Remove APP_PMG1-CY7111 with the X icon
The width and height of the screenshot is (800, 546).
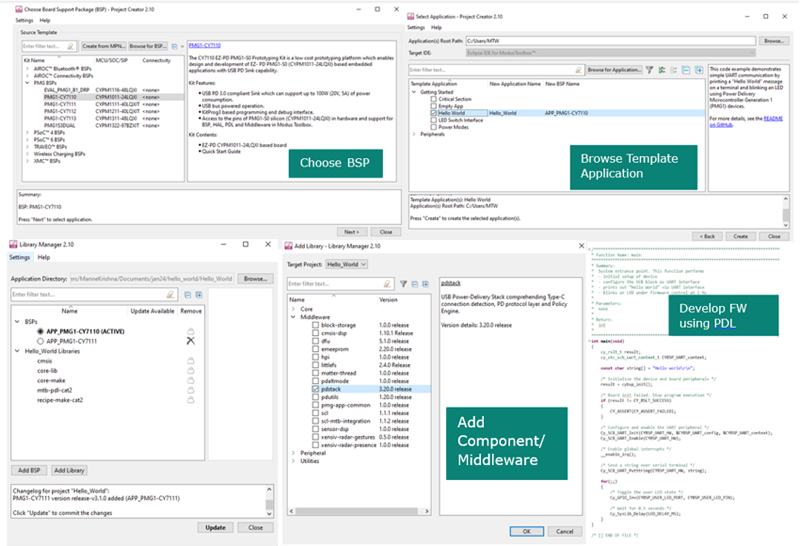[190, 341]
